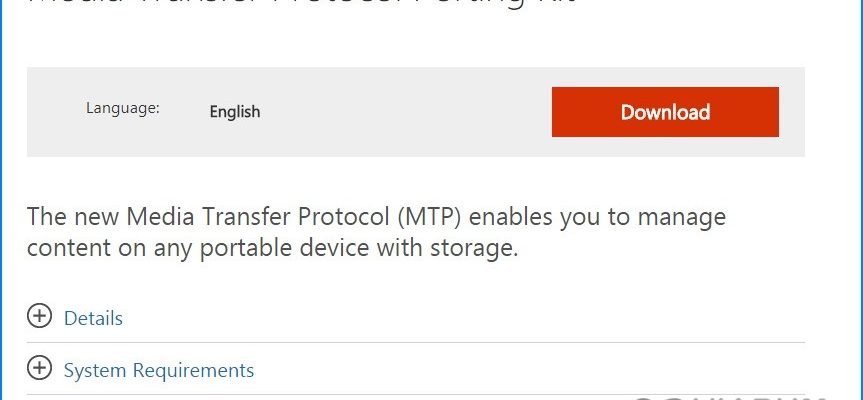
Task: Click the words "enables you to manage"
Action: (x=597, y=216)
